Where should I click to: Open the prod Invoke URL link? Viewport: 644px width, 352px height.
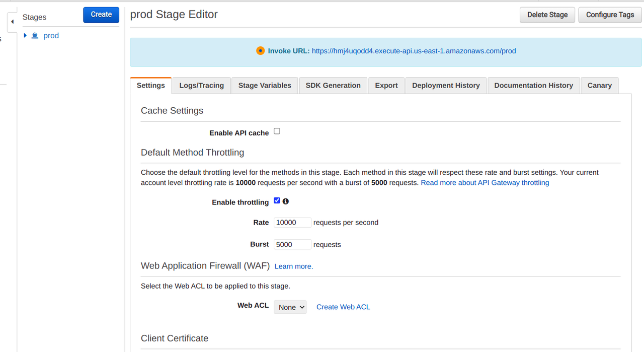[x=414, y=51]
